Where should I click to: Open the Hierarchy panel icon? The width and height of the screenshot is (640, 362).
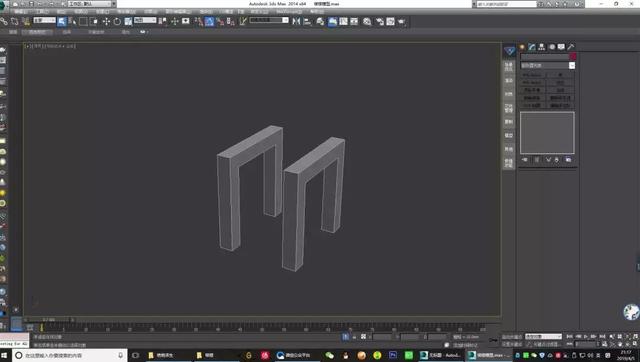pyautogui.click(x=542, y=47)
